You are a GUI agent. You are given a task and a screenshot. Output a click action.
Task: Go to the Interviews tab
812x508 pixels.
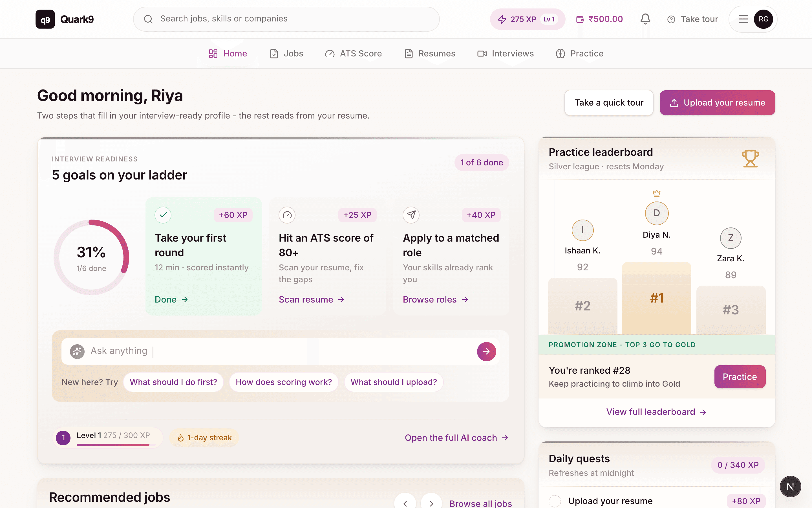pos(505,54)
